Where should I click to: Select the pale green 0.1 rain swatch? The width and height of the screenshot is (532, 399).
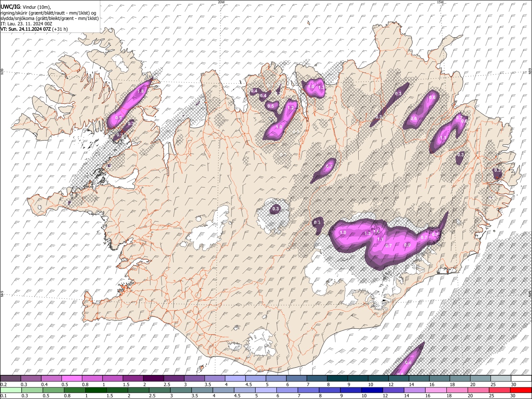click(x=10, y=390)
